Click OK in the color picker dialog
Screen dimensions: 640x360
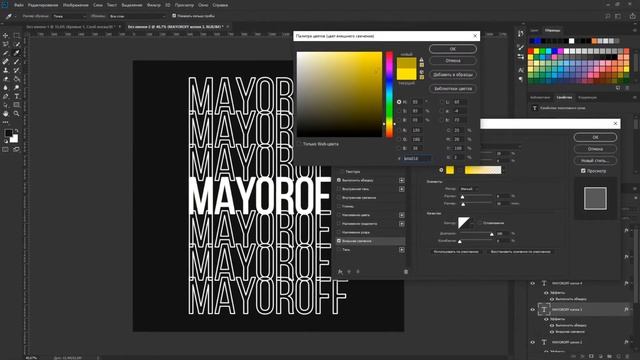pos(453,49)
